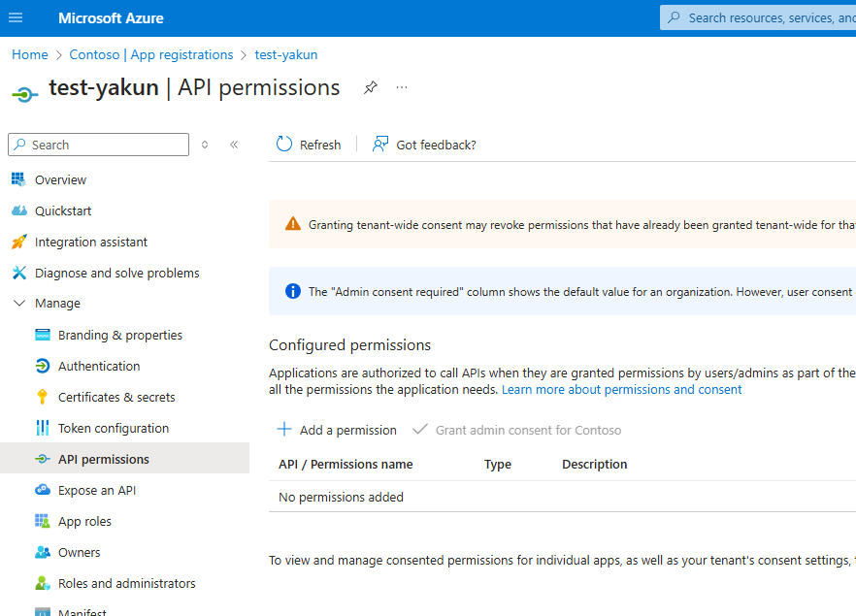Screen dimensions: 856x616
Task: Click the Expose an API cloud icon
Action: point(43,490)
